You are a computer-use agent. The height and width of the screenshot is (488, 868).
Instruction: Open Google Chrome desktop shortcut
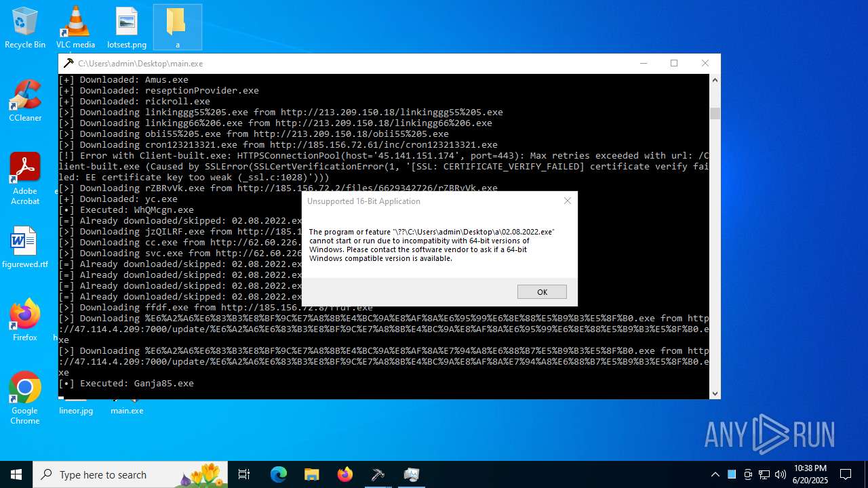point(25,399)
